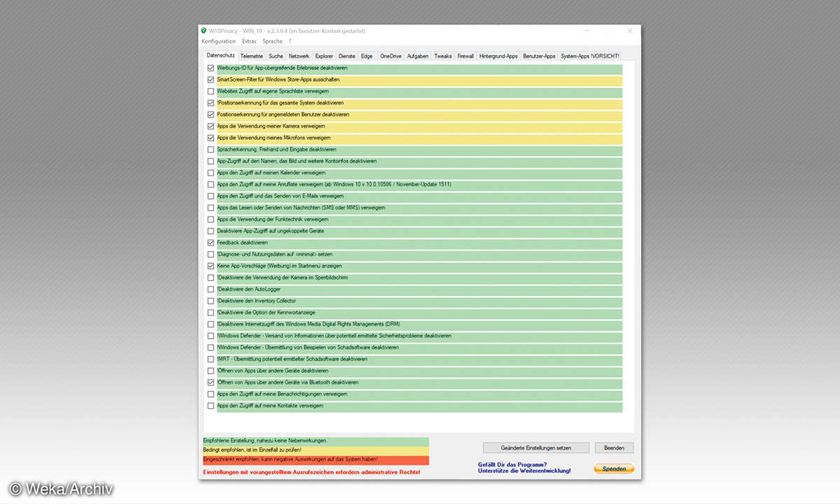This screenshot has width=840, height=504.
Task: Go to the Edge tab
Action: 367,56
